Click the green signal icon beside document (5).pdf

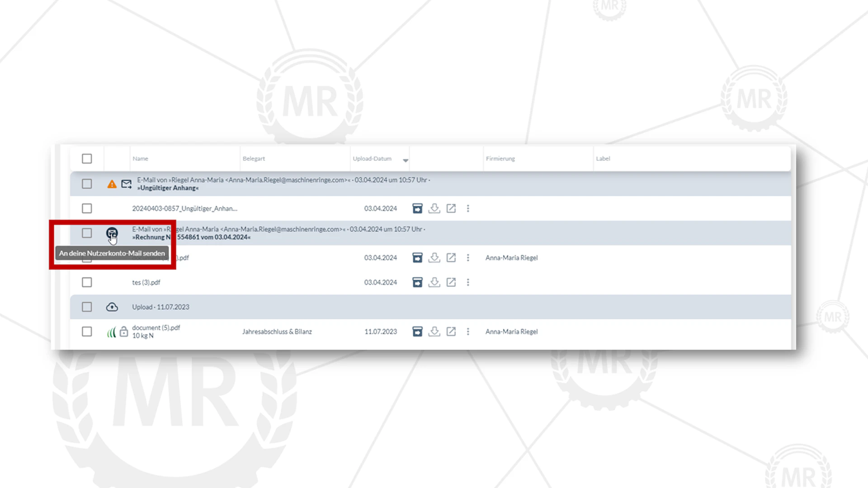coord(111,333)
